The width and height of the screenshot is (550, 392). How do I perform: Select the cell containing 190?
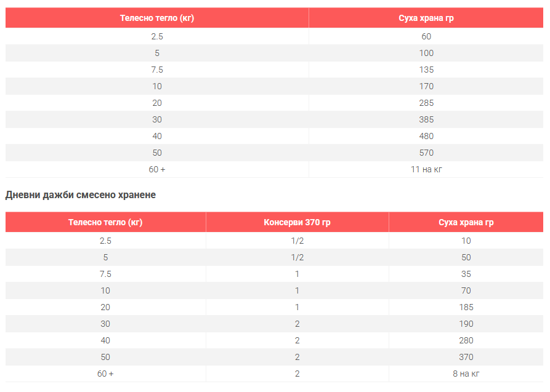pos(466,324)
